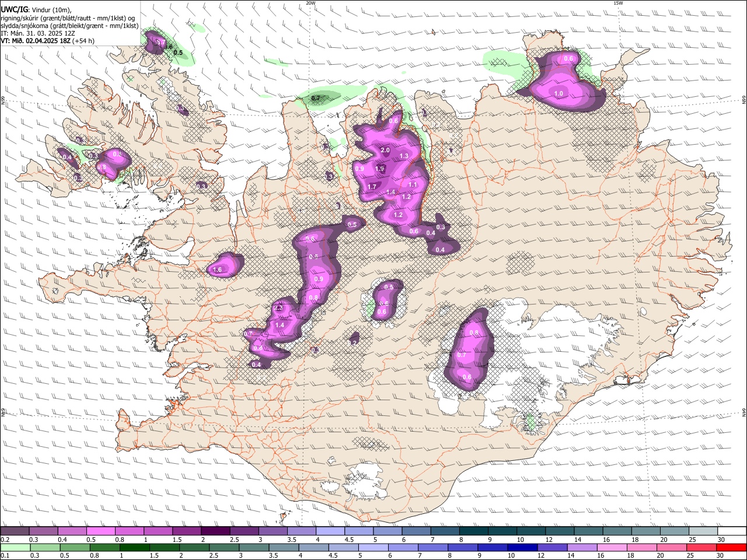The image size is (747, 560).
Task: Pick the darkest purple swatch labeled 2
Action: pos(215,531)
